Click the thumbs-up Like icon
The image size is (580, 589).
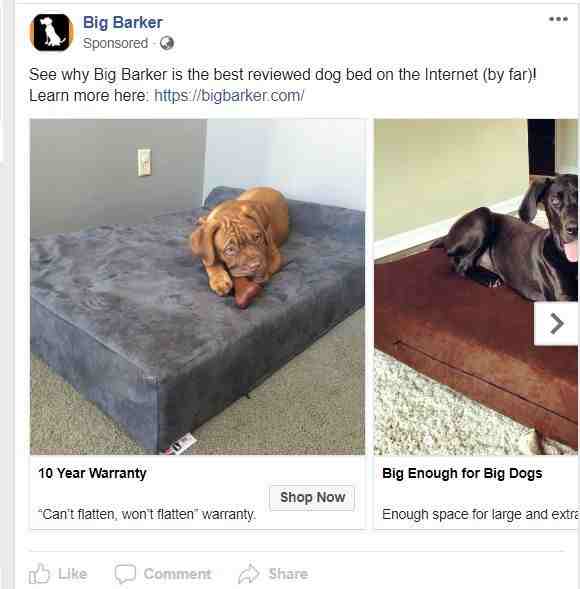click(39, 574)
